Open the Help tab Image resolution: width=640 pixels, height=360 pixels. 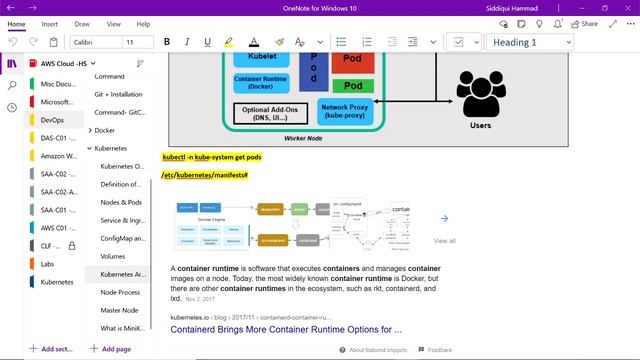point(143,24)
